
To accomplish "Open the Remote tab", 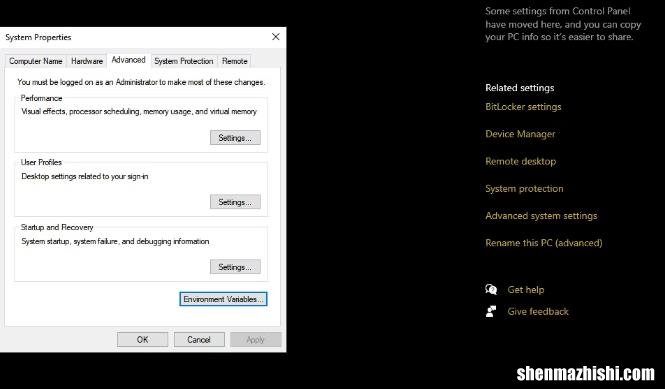I will (x=235, y=61).
